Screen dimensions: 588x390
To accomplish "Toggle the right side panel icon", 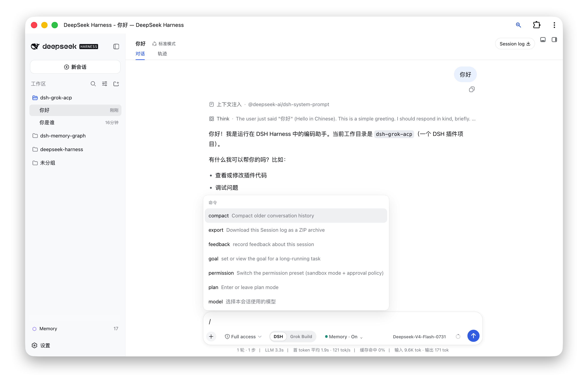I will click(554, 40).
